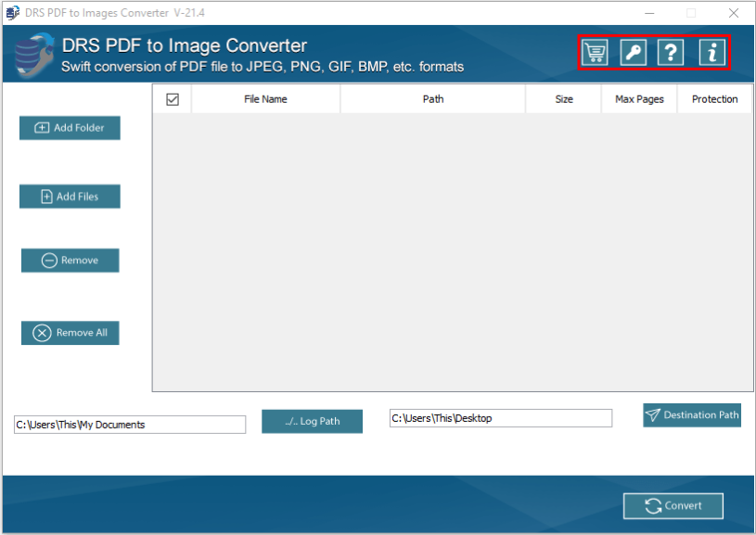
Task: Click the File Name column header
Action: 265,99
